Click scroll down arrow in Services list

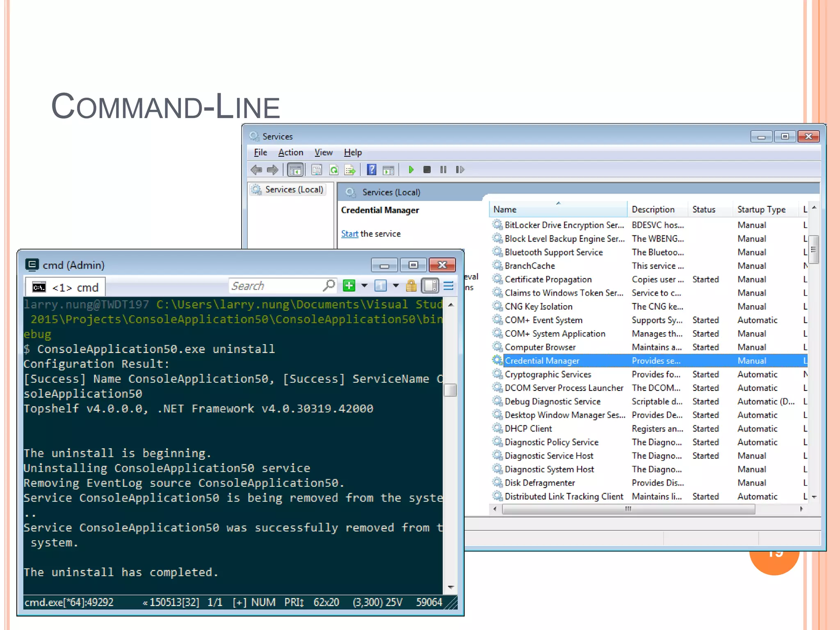tap(814, 497)
